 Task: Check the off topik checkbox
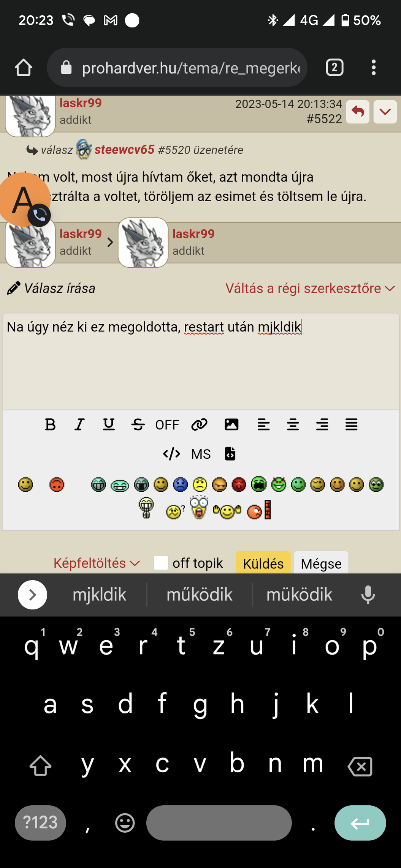coord(161,563)
